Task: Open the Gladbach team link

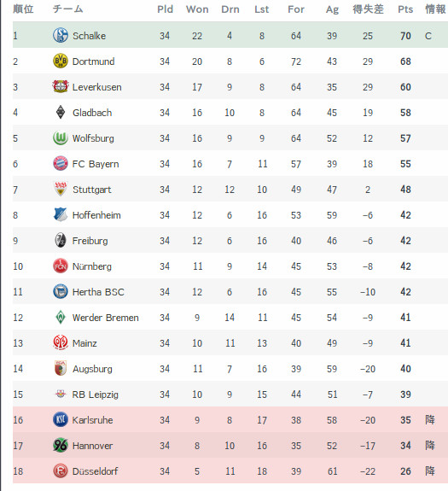Action: (x=92, y=113)
